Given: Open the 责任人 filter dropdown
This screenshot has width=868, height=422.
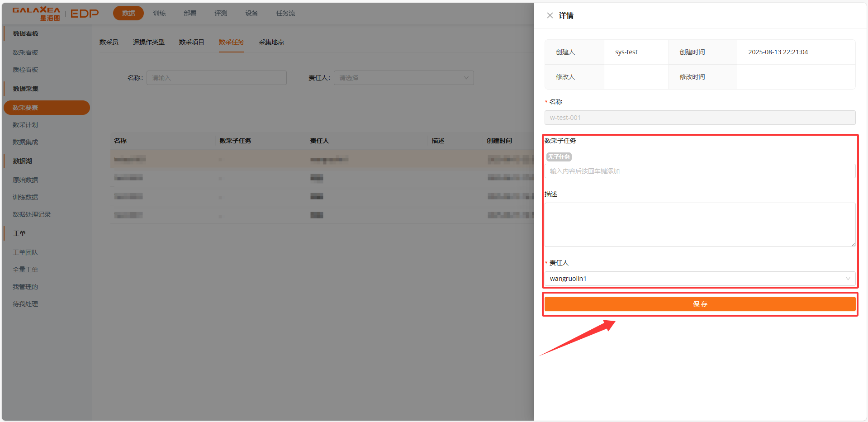Looking at the screenshot, I should pyautogui.click(x=403, y=77).
